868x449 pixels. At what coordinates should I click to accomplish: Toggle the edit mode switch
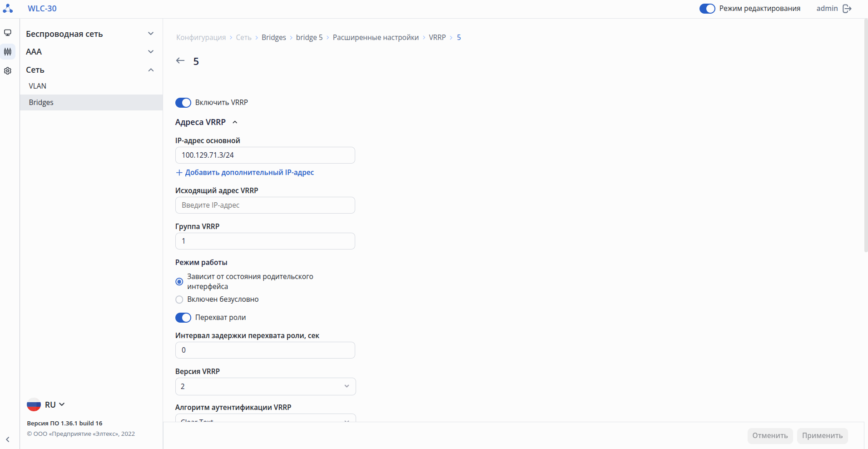[x=707, y=9]
